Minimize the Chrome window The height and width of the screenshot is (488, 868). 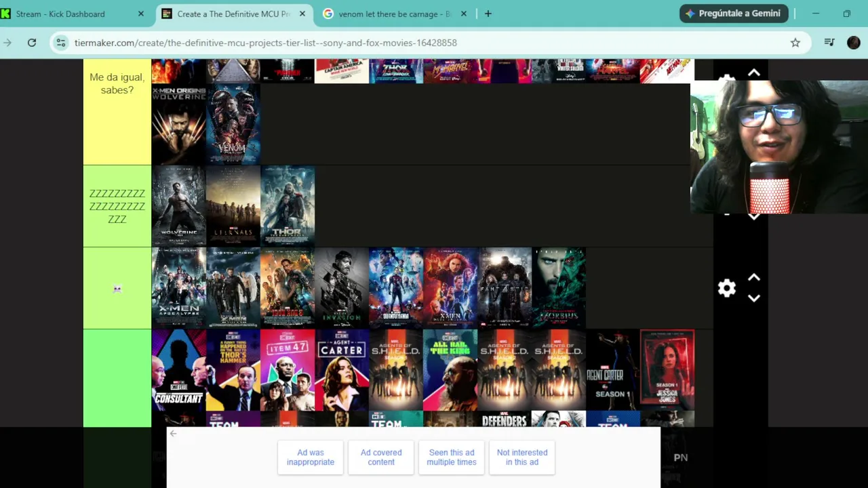[816, 14]
